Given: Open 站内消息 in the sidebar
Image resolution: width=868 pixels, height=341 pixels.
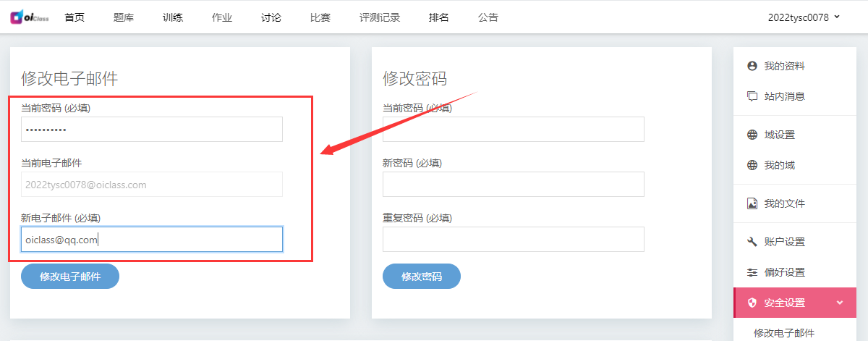Looking at the screenshot, I should tap(785, 96).
